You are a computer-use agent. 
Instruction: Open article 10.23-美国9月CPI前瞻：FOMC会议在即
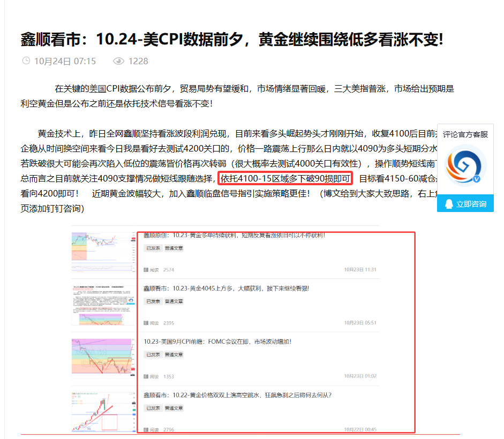[x=217, y=342]
